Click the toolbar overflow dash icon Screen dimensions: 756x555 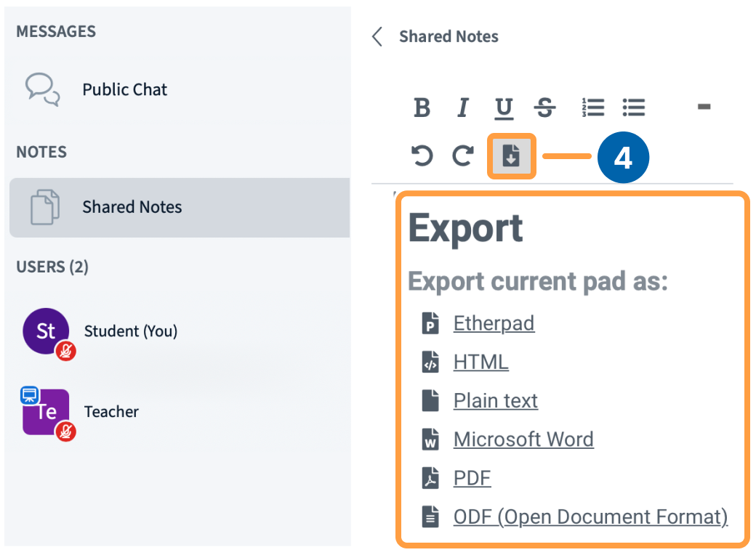tap(704, 107)
